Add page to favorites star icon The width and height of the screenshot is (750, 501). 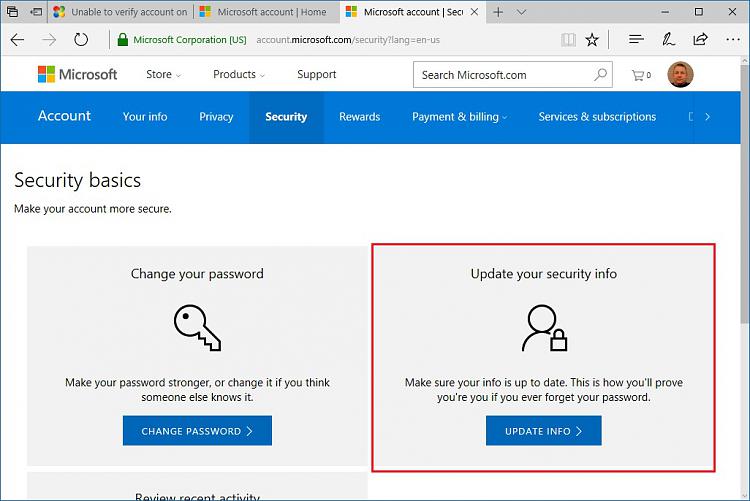[592, 40]
